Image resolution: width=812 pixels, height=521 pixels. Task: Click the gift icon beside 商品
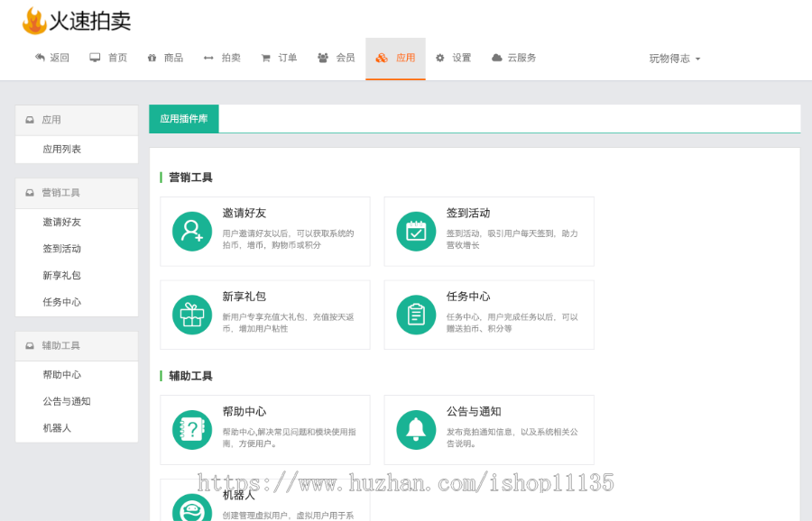click(152, 58)
